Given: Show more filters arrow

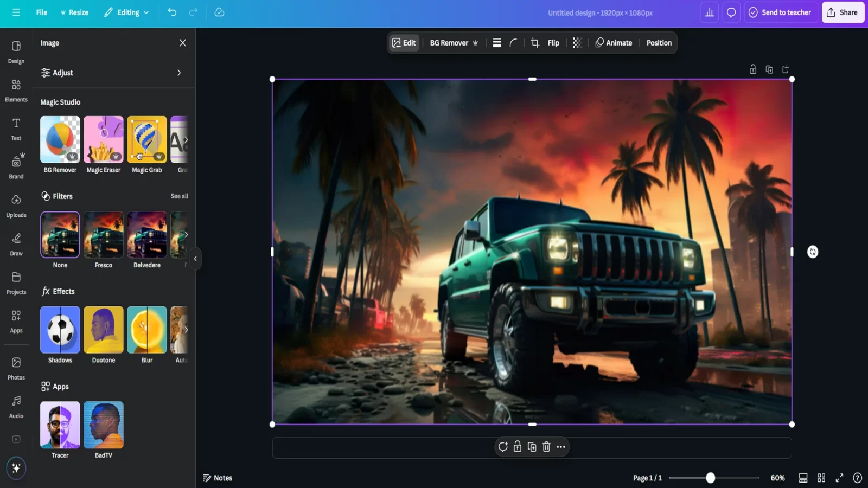Looking at the screenshot, I should (186, 235).
